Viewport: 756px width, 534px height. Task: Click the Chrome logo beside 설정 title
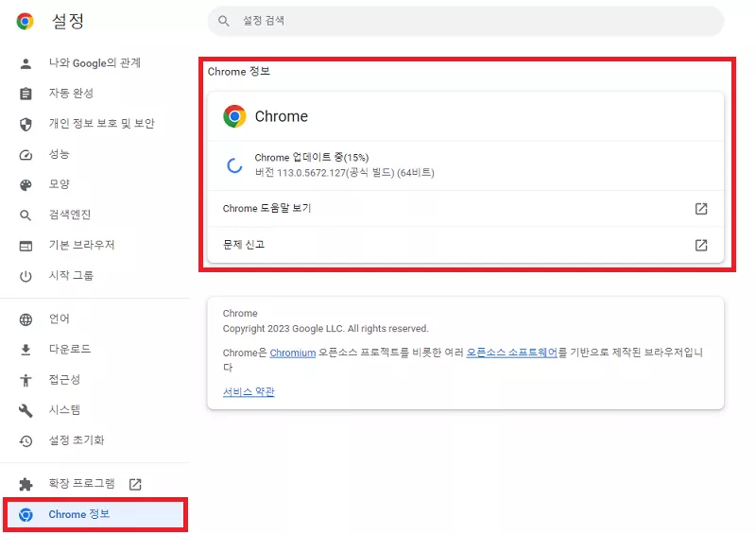(26, 21)
